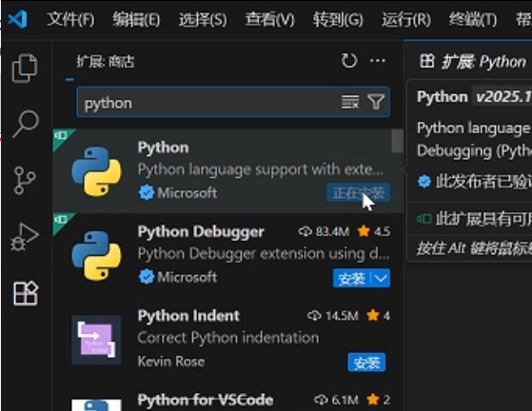The height and width of the screenshot is (411, 532).
Task: Open the Extensions view icon
Action: point(25,293)
